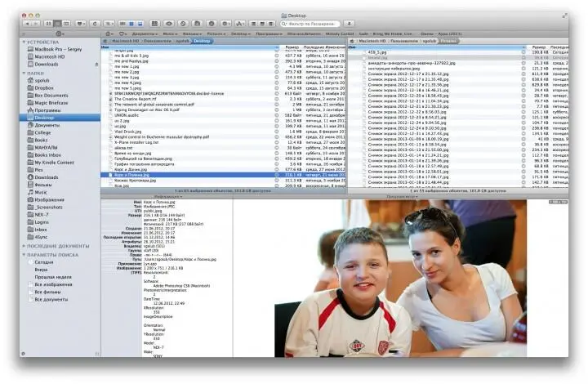Screen dimensions: 588x384
Task: Click the preview photo of two people
Action: click(x=400, y=279)
